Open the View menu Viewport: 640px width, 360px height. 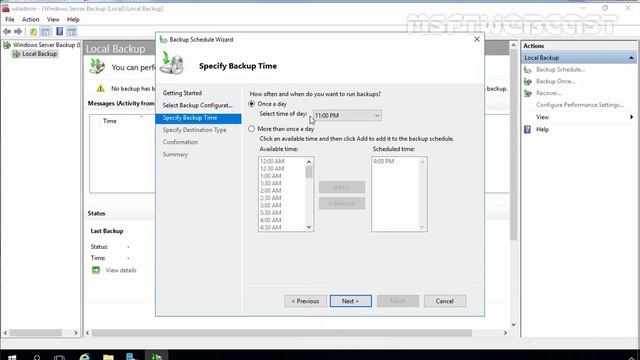(x=53, y=19)
